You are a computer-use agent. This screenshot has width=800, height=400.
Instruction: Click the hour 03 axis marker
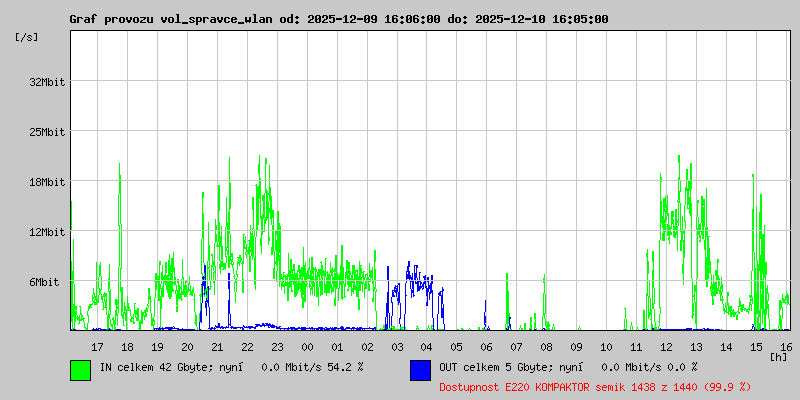397,347
